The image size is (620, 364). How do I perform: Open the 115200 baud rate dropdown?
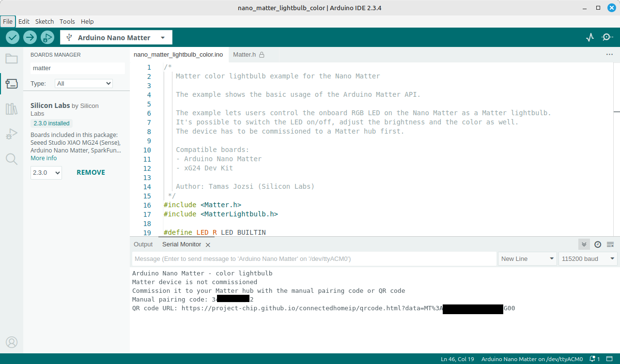click(x=588, y=259)
